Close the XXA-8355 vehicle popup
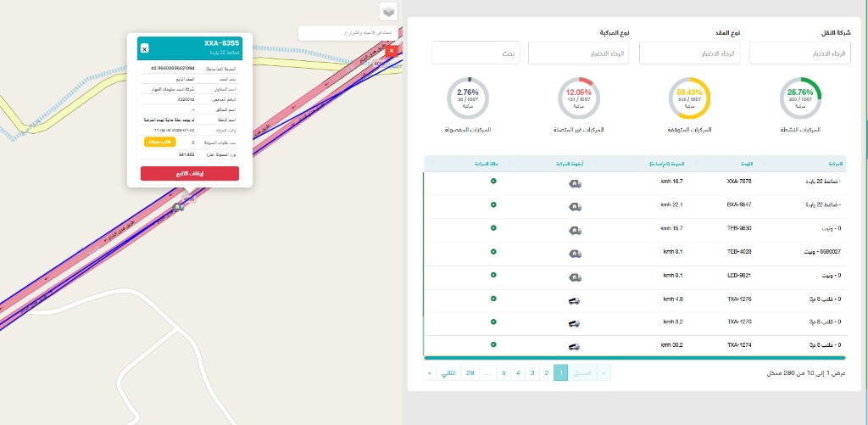 144,48
